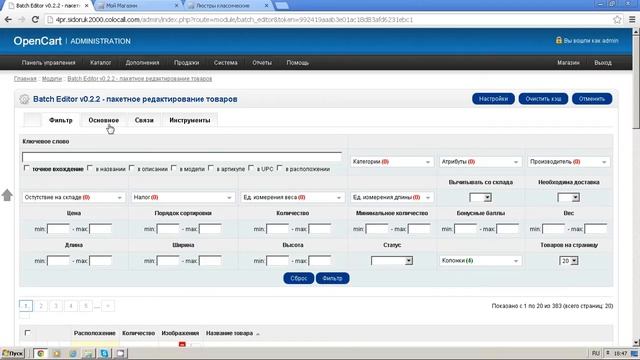Screen dimensions: 640x360
Task: Click the gray scroll-to-top arrow icon
Action: (7, 195)
